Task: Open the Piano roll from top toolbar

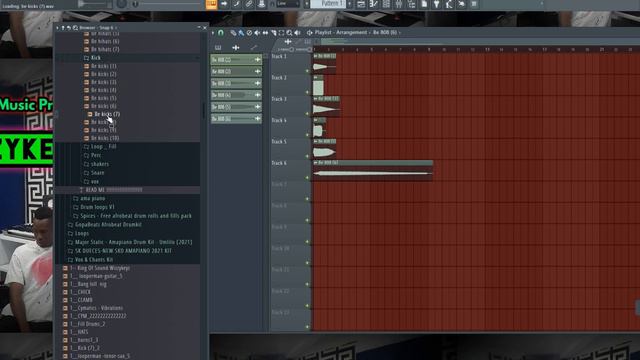Action: pos(373,4)
